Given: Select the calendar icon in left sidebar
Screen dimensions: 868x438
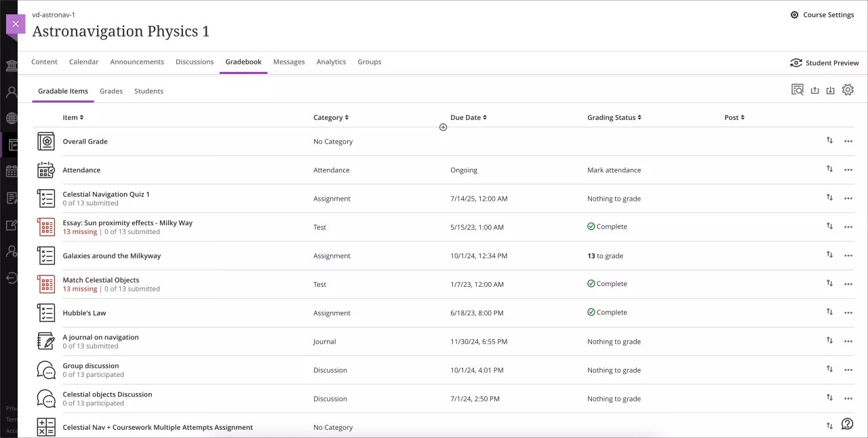Looking at the screenshot, I should point(10,171).
